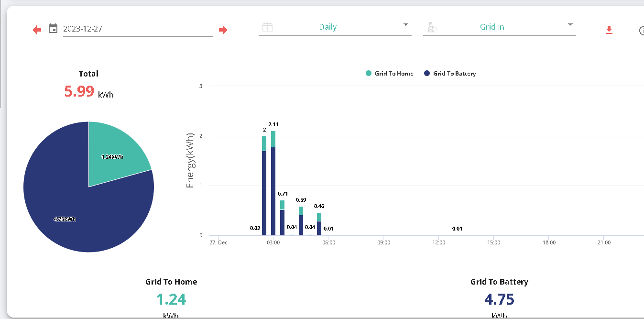644x319 pixels.
Task: Click the grid tower icon beside Grid In
Action: coord(431,27)
